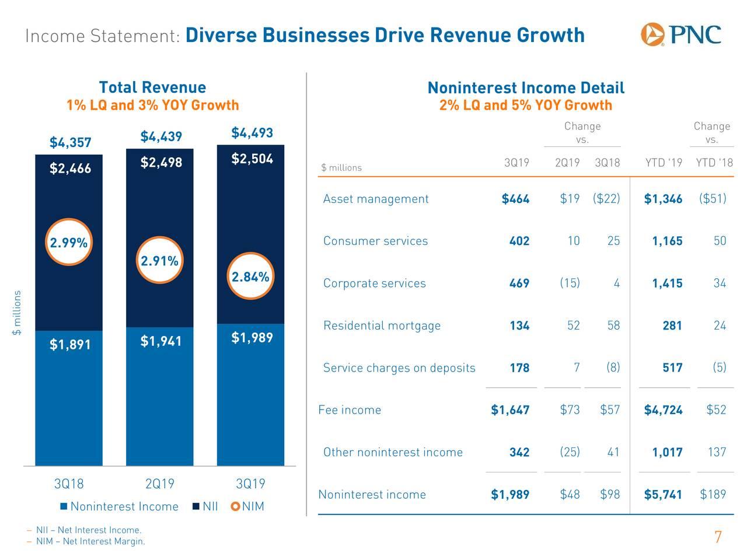The height and width of the screenshot is (560, 747).
Task: Select the 2.99% NIM marker circle
Action: (x=69, y=243)
